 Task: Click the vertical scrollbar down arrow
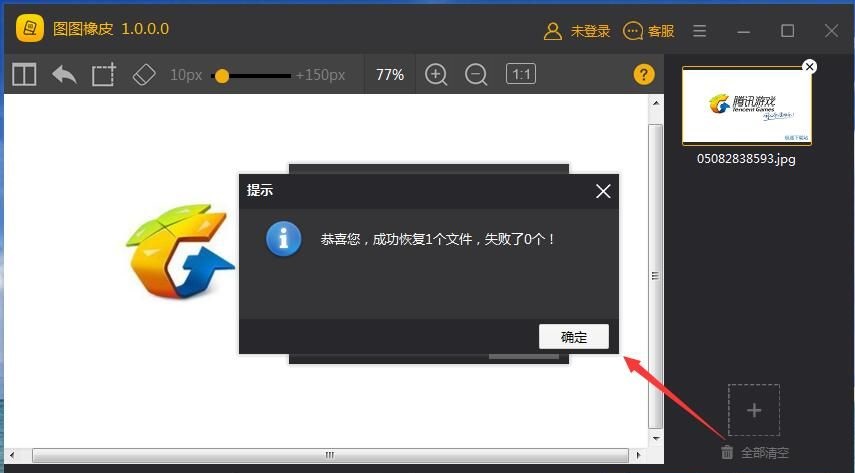656,438
